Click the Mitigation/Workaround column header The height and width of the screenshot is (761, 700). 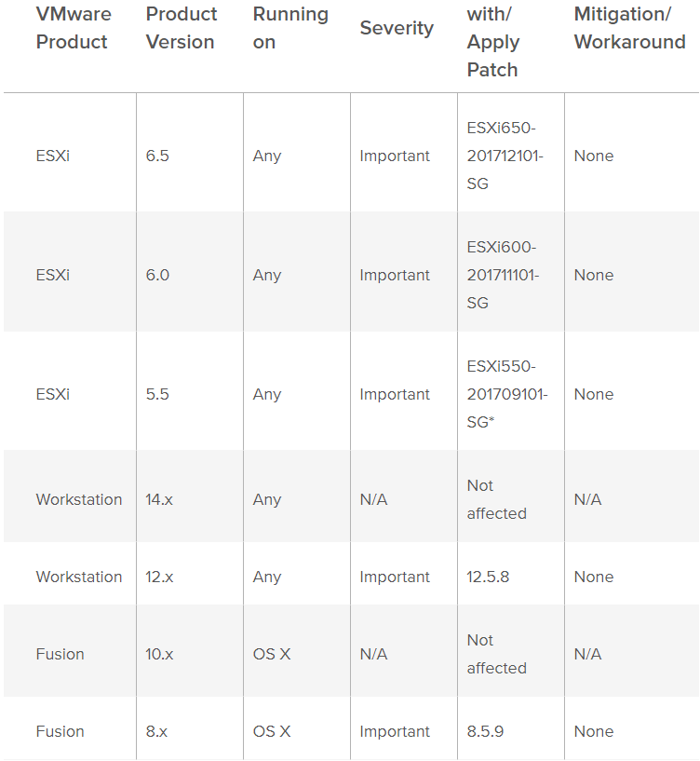click(x=629, y=28)
